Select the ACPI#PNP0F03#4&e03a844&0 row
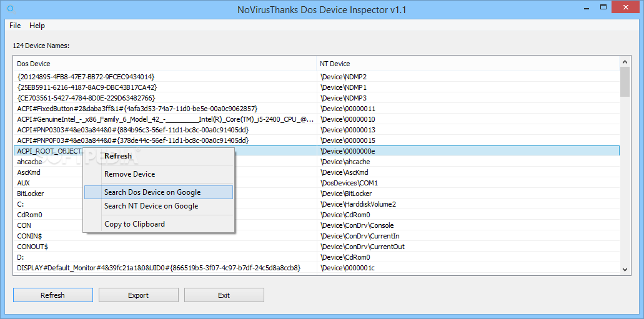The width and height of the screenshot is (644, 319). pos(316,140)
